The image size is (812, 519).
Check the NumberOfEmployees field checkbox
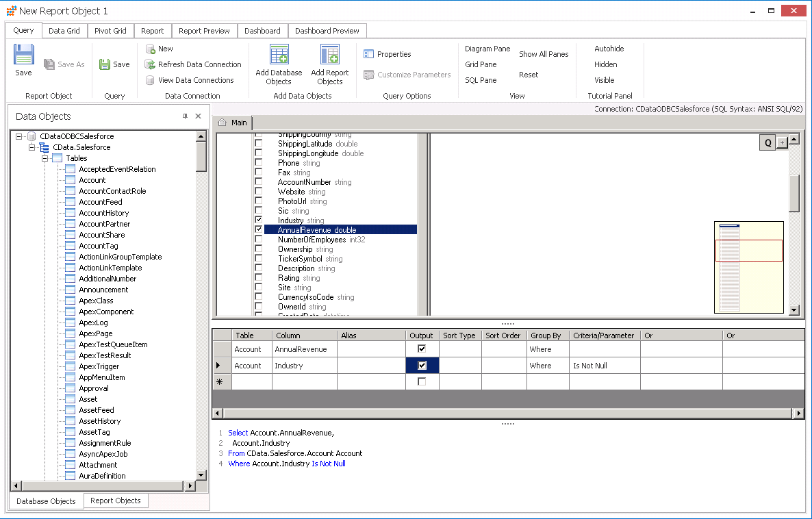click(x=259, y=240)
